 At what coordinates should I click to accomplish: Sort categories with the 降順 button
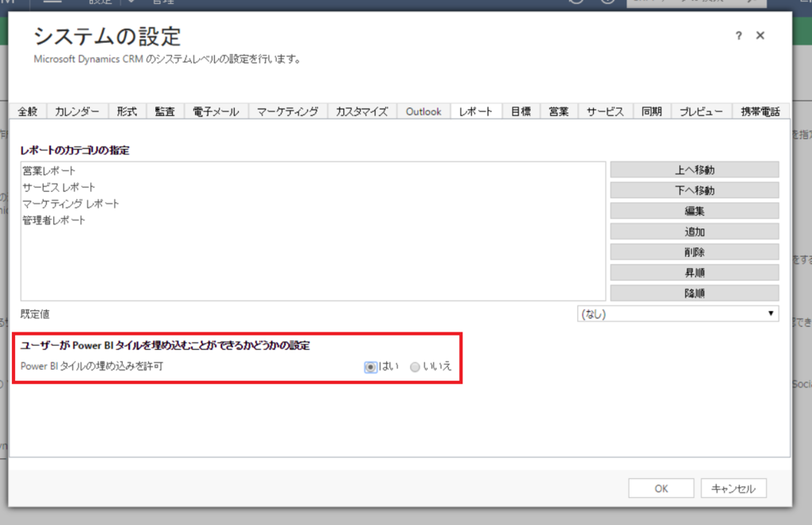[695, 293]
